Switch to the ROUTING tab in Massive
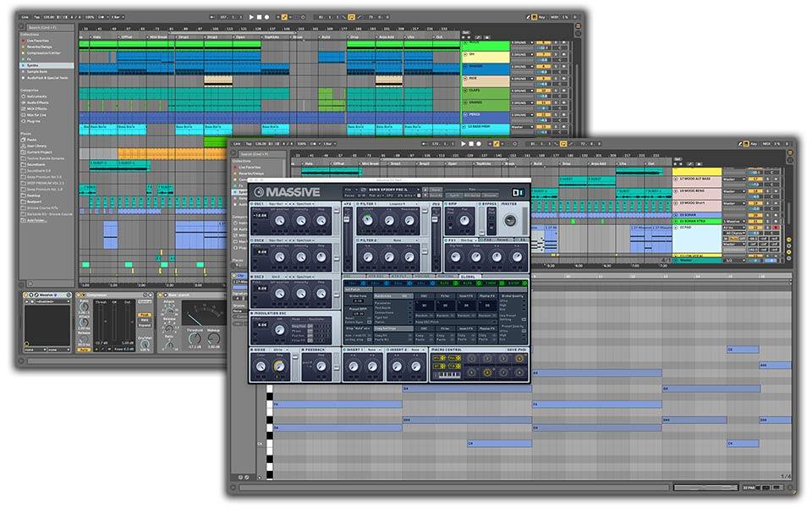Screen dimensions: 812x508 (x=447, y=277)
